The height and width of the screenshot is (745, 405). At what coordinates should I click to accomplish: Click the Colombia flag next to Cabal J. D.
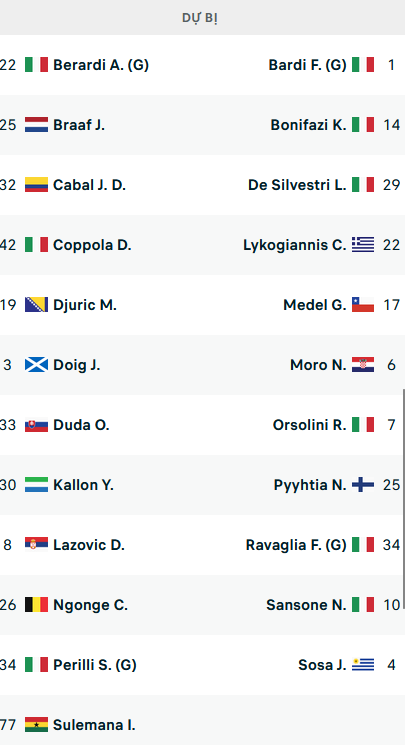coord(36,184)
